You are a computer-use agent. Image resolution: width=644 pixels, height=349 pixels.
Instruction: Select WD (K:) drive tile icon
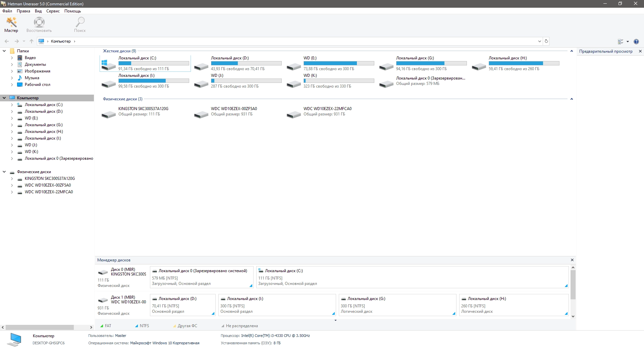(x=294, y=84)
